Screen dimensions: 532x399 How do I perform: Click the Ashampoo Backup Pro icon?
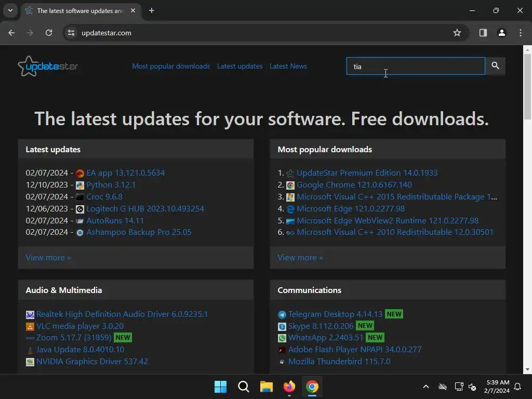click(x=79, y=233)
